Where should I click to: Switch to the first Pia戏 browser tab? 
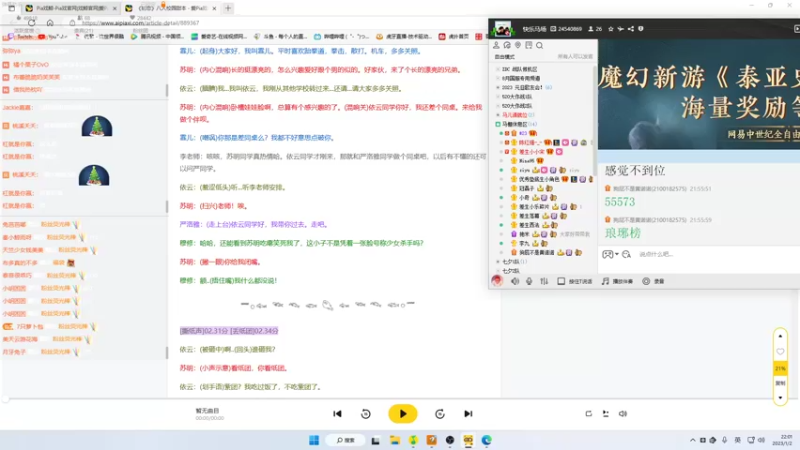click(71, 8)
